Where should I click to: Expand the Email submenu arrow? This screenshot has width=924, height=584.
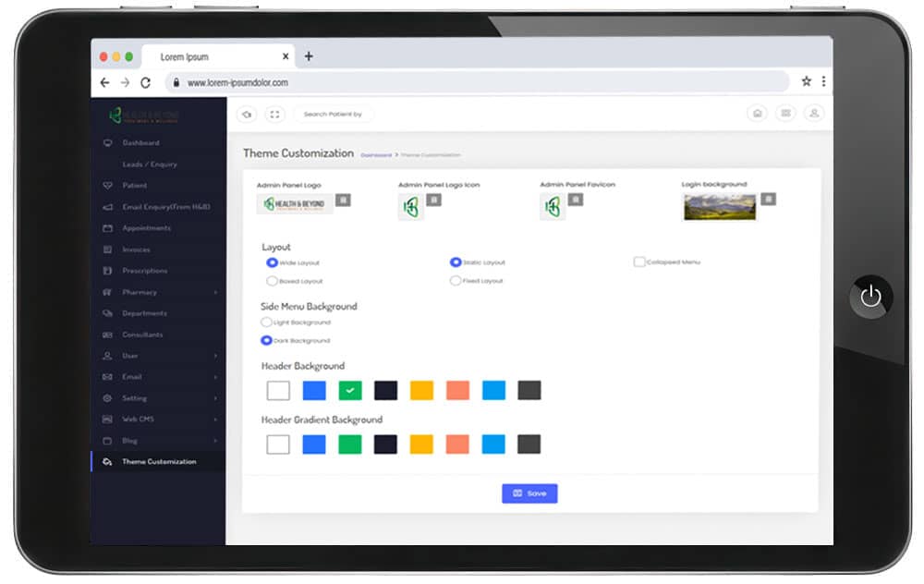[x=215, y=377]
